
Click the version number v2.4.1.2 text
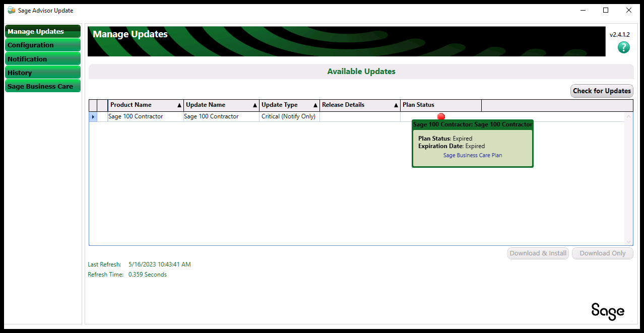620,35
